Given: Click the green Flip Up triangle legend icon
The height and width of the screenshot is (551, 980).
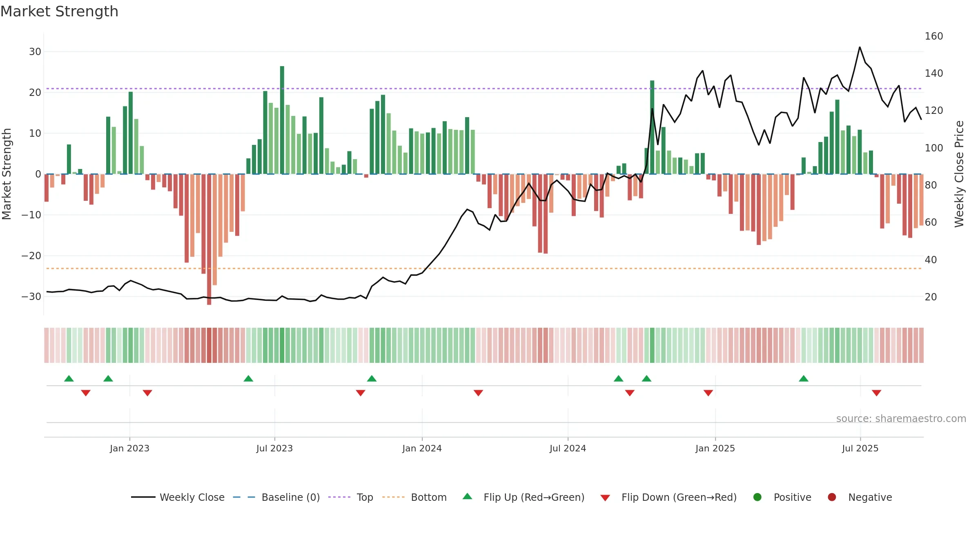Looking at the screenshot, I should [468, 496].
